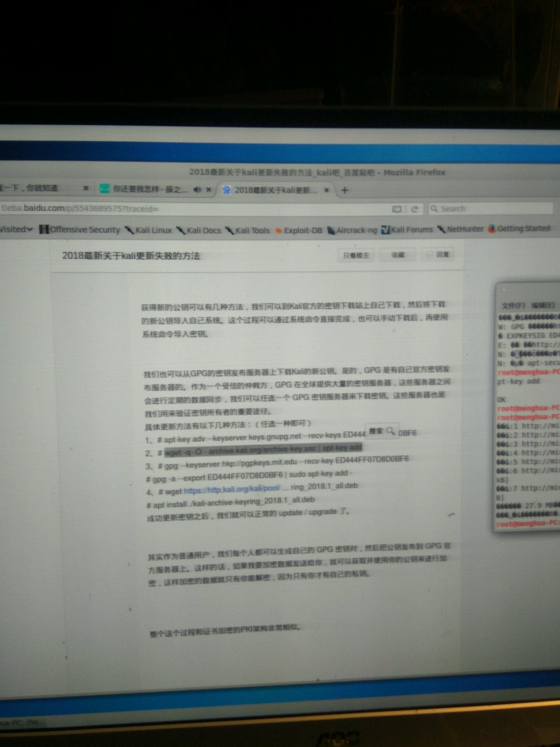This screenshot has height=747, width=560.
Task: Open the terminal 文件(F) menu
Action: point(513,306)
